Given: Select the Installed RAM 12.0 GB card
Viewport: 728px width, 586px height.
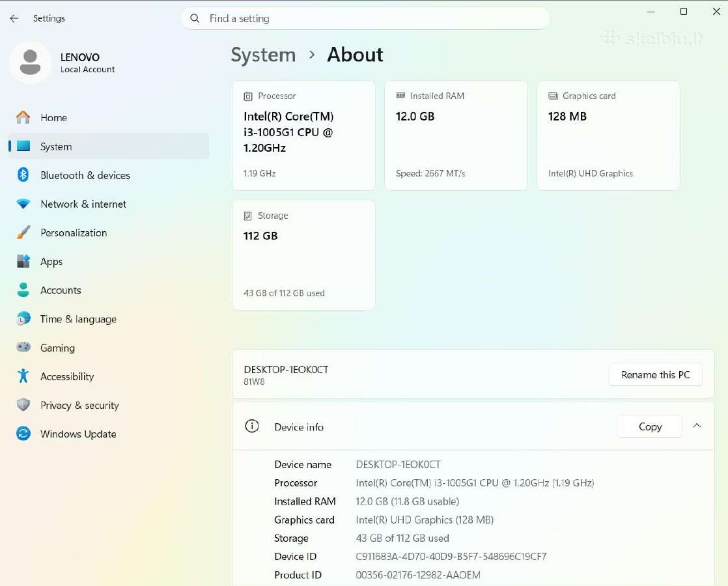Looking at the screenshot, I should 456,135.
